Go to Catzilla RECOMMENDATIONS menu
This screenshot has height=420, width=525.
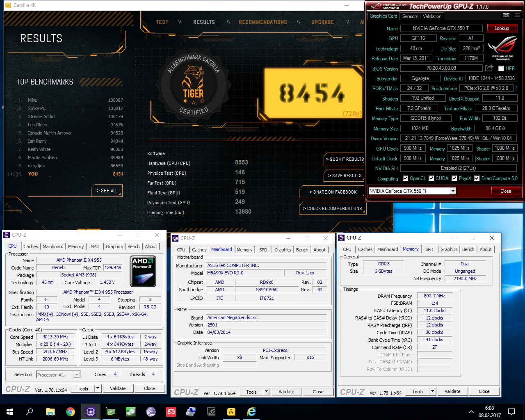263,22
